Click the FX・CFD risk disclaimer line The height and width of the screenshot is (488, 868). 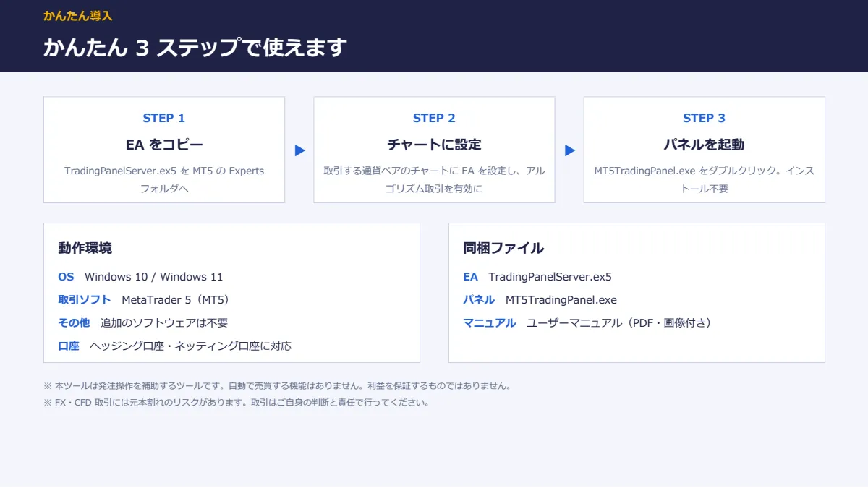[x=237, y=403]
